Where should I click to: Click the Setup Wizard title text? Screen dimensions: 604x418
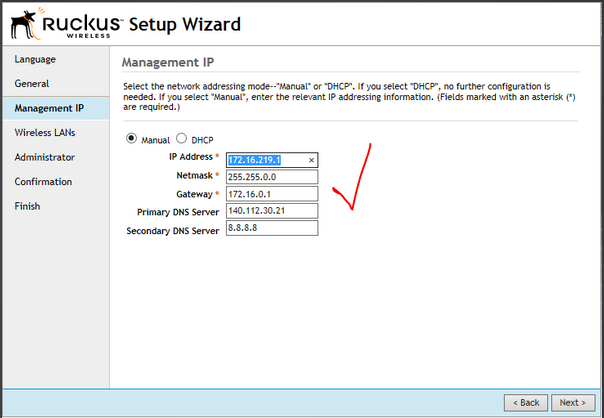pyautogui.click(x=185, y=24)
